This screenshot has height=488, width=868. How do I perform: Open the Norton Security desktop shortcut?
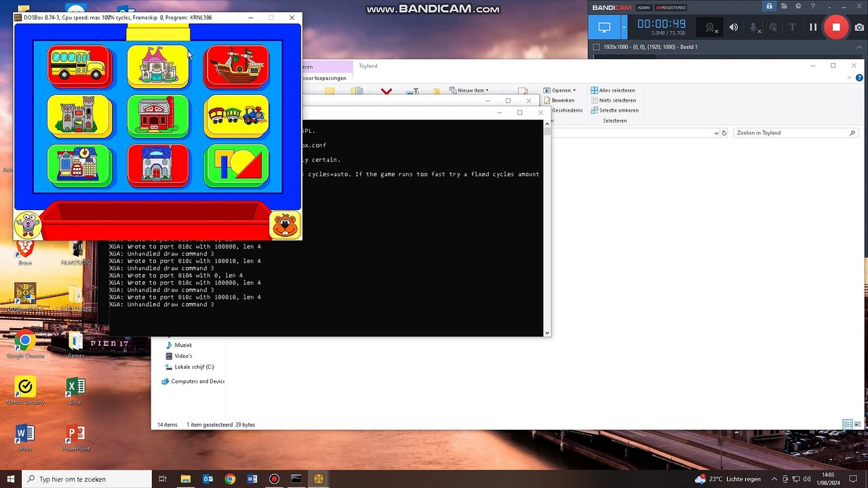coord(25,391)
